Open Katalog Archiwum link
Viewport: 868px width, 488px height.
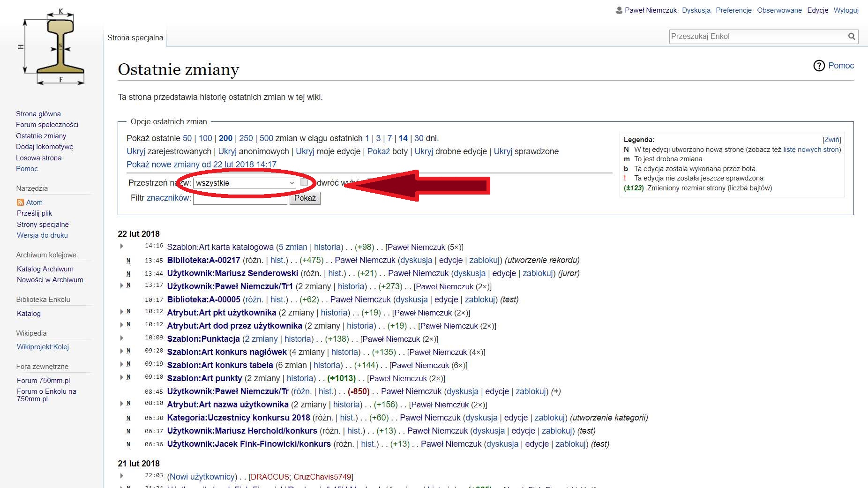pyautogui.click(x=45, y=269)
